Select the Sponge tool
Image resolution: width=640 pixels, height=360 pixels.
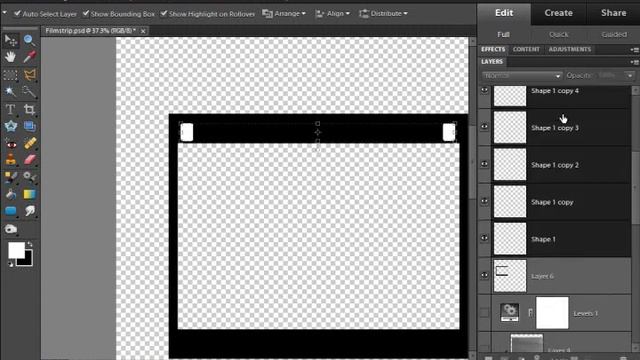pyautogui.click(x=11, y=229)
